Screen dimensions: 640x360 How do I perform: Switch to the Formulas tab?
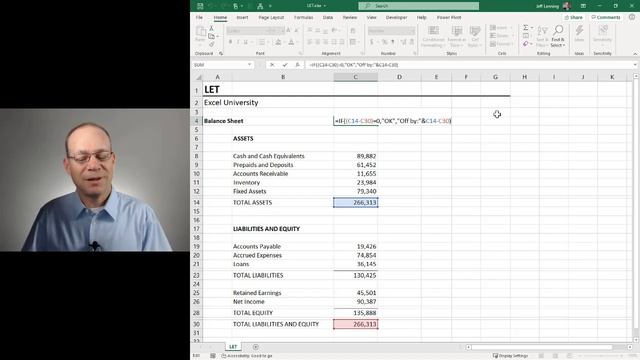tap(303, 18)
